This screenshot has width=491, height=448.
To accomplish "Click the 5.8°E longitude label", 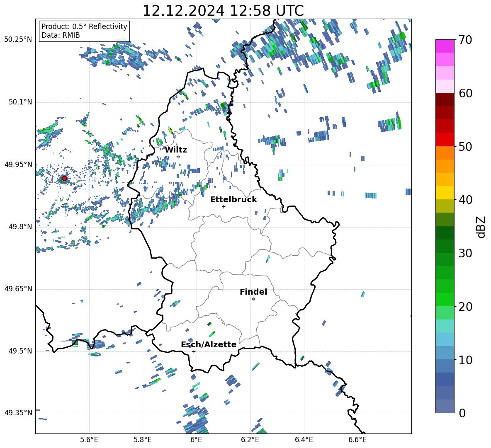I will point(143,440).
